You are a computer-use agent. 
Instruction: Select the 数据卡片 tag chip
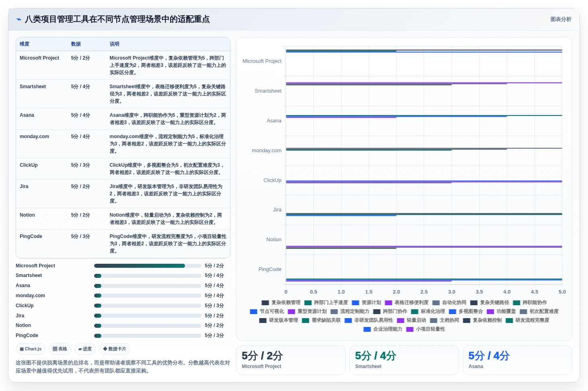115,349
